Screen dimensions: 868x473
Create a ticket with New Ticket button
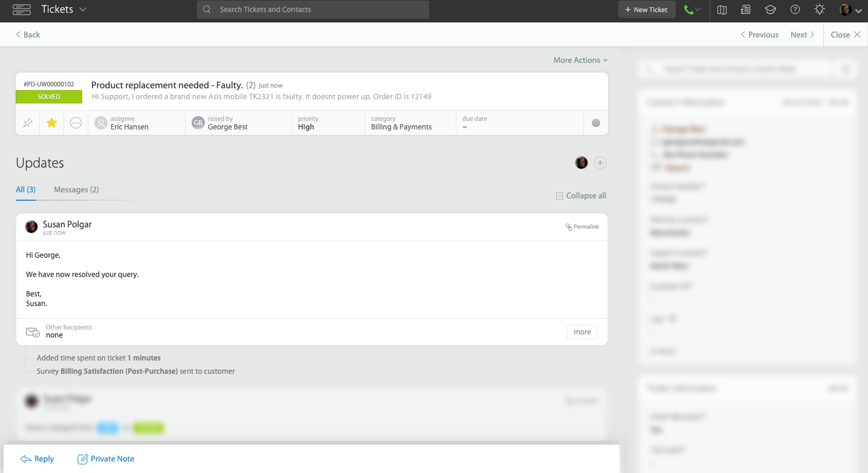[646, 10]
